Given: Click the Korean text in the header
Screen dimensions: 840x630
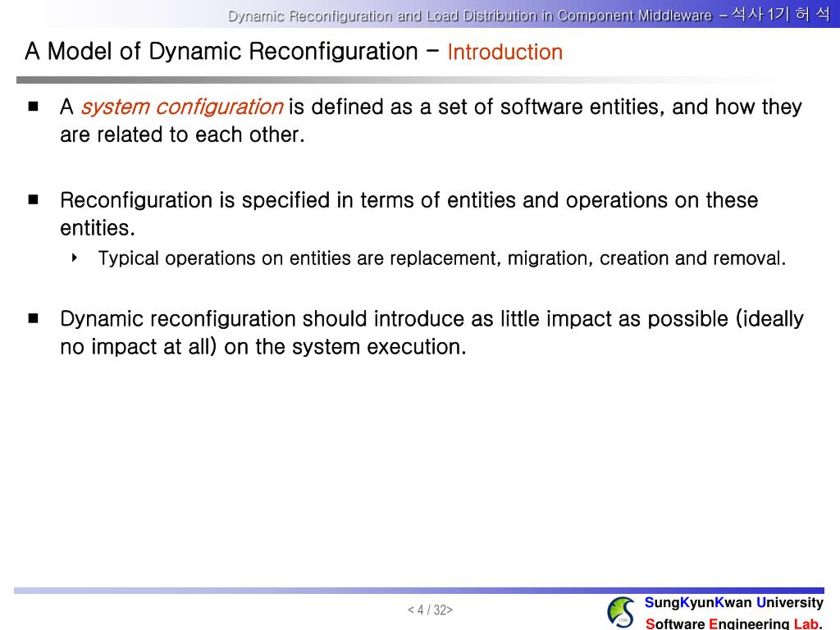Looking at the screenshot, I should pyautogui.click(x=781, y=14).
